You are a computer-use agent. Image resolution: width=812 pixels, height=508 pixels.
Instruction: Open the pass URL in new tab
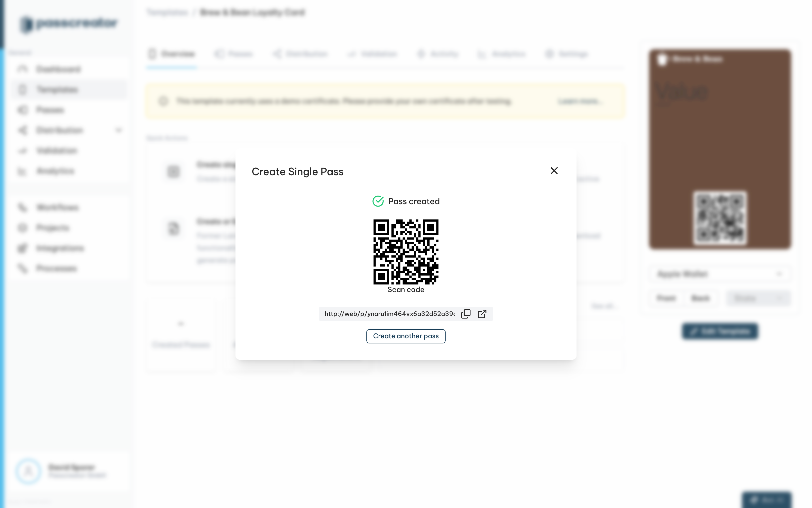pyautogui.click(x=482, y=314)
